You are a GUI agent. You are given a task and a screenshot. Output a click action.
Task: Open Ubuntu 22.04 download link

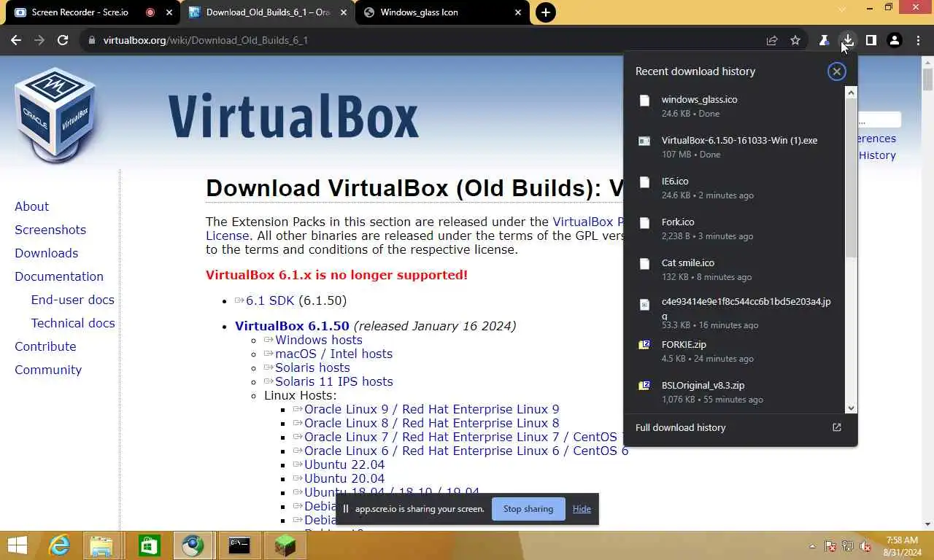click(x=344, y=464)
